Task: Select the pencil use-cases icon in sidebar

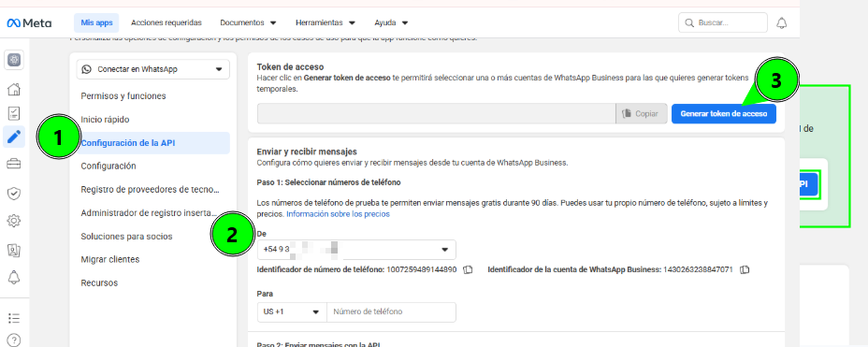Action: click(14, 137)
